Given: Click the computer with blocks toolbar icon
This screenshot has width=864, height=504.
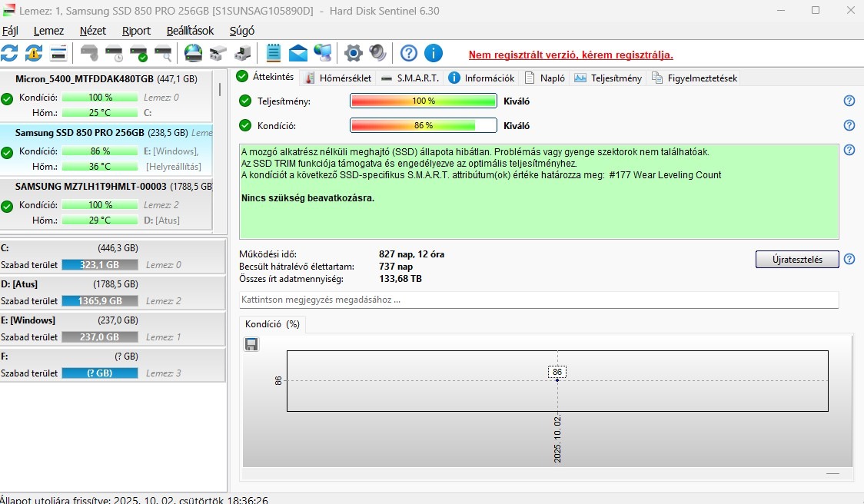Looking at the screenshot, I should [242, 53].
